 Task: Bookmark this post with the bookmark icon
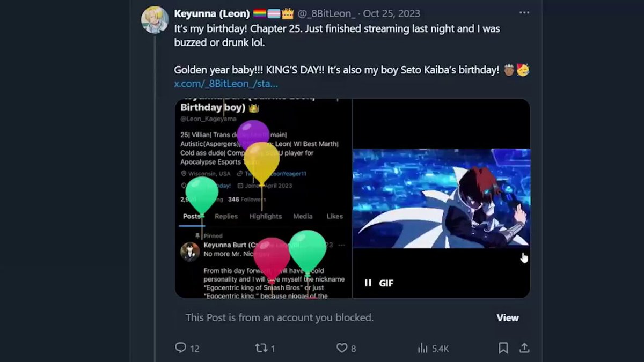(x=503, y=348)
